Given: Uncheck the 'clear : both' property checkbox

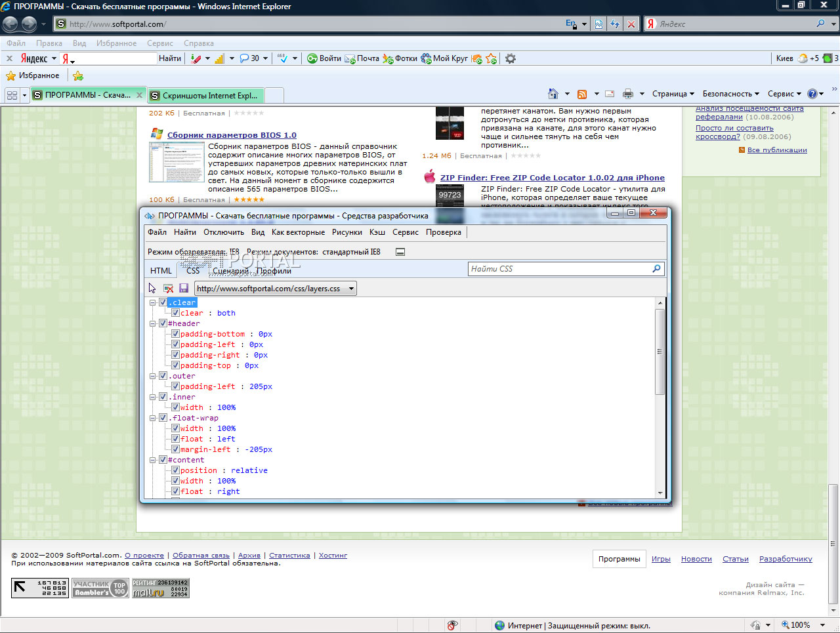Looking at the screenshot, I should click(175, 313).
